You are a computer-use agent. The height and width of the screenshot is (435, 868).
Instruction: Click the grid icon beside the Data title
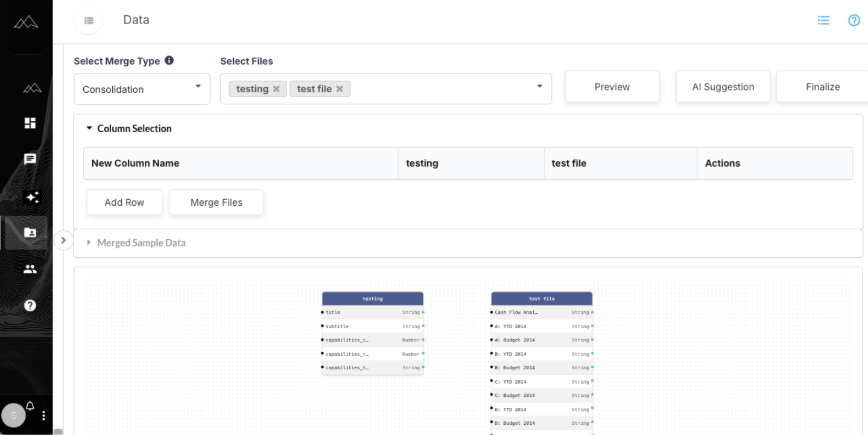point(88,20)
